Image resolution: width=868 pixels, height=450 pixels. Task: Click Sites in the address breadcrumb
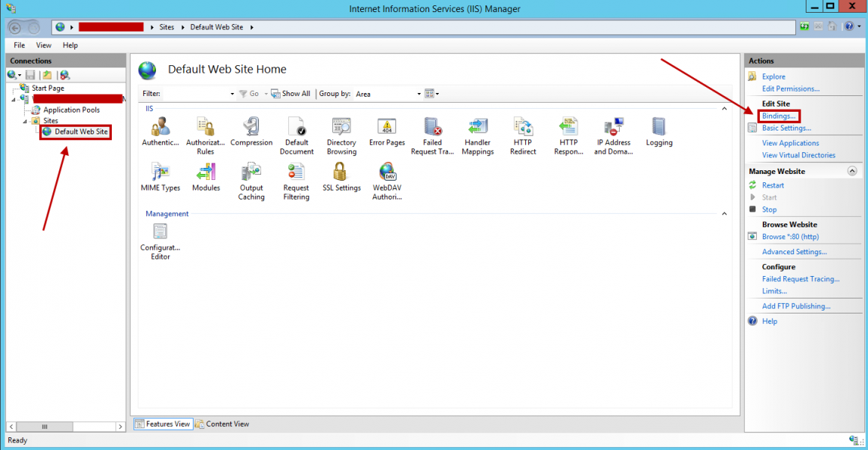[x=167, y=27]
